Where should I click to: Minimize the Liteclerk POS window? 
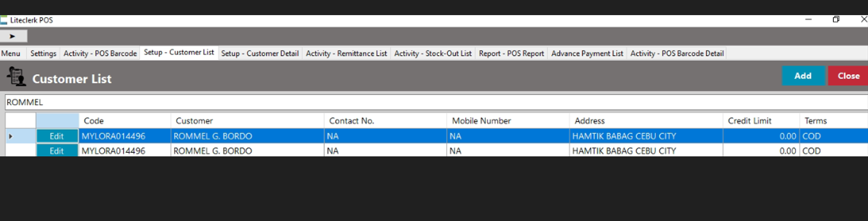(x=808, y=20)
